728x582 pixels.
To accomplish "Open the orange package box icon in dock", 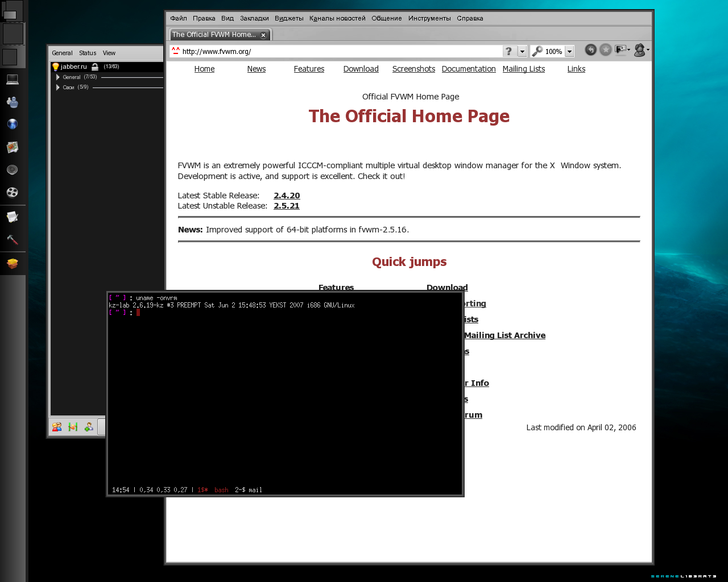I will coord(13,264).
